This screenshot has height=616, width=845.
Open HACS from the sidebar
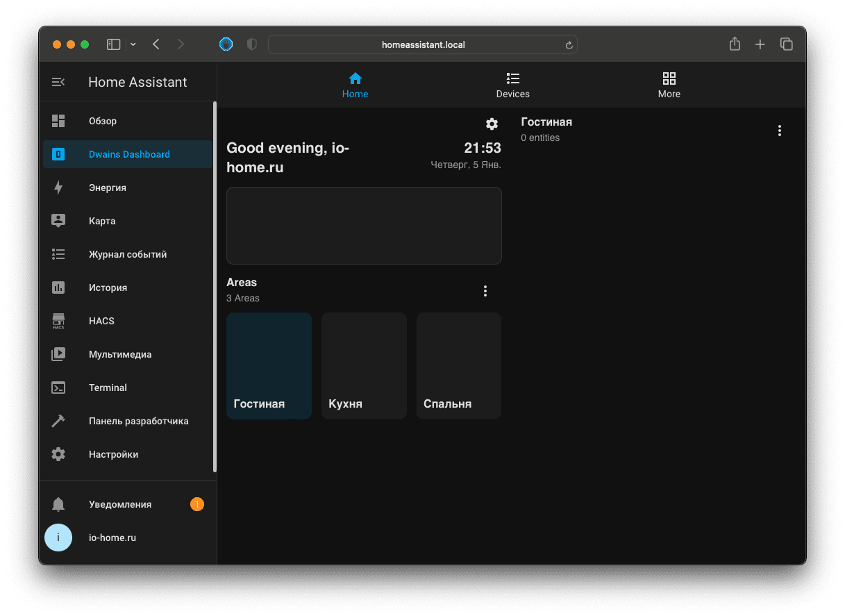point(101,321)
